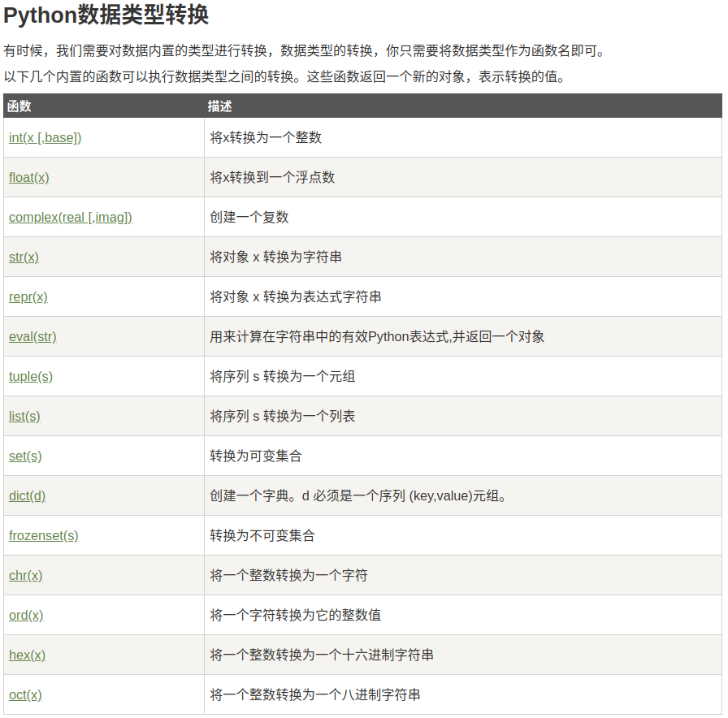Image resolution: width=728 pixels, height=718 pixels.
Task: Open the hex(x) link
Action: click(x=27, y=655)
